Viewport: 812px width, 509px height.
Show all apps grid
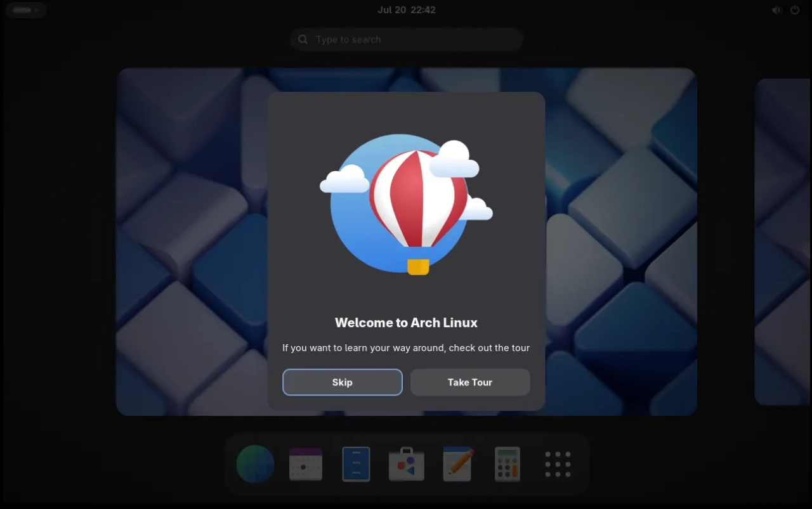pyautogui.click(x=558, y=464)
